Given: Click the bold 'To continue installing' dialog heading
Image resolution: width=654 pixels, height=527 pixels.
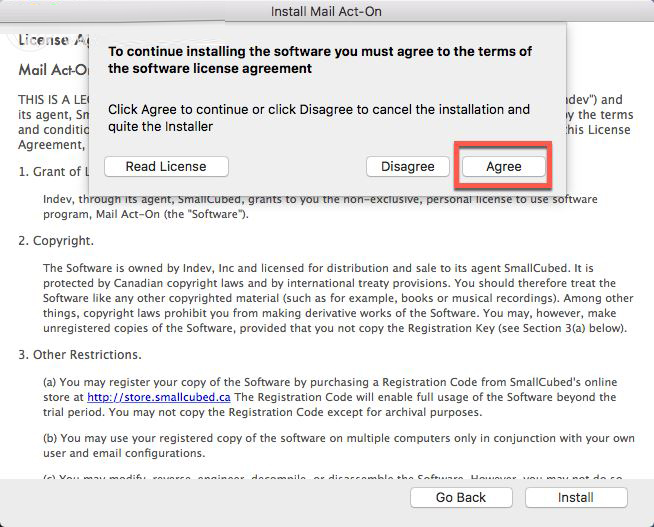Looking at the screenshot, I should point(320,60).
